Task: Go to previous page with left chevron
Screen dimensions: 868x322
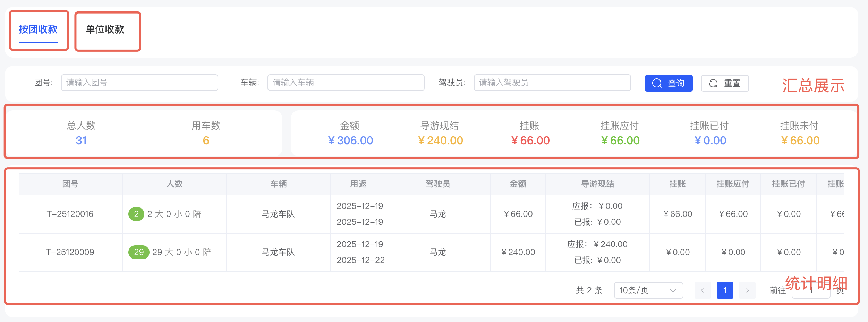Action: tap(703, 290)
